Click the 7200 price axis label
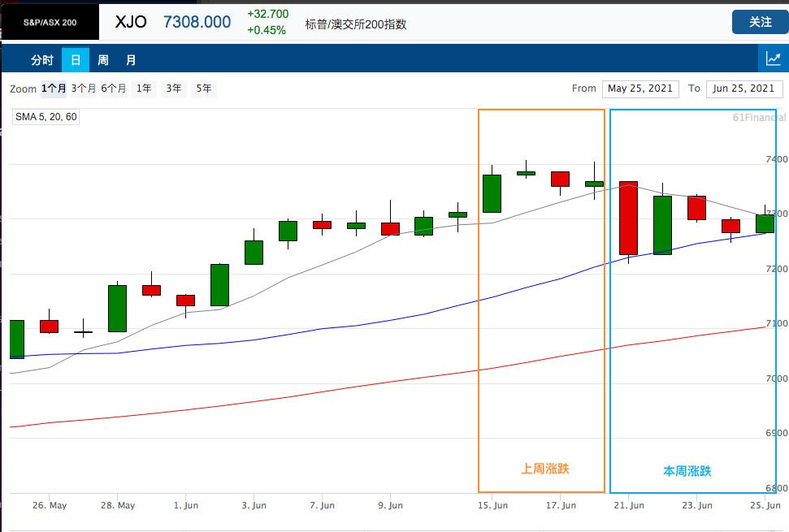Image resolution: width=789 pixels, height=532 pixels. click(x=777, y=269)
